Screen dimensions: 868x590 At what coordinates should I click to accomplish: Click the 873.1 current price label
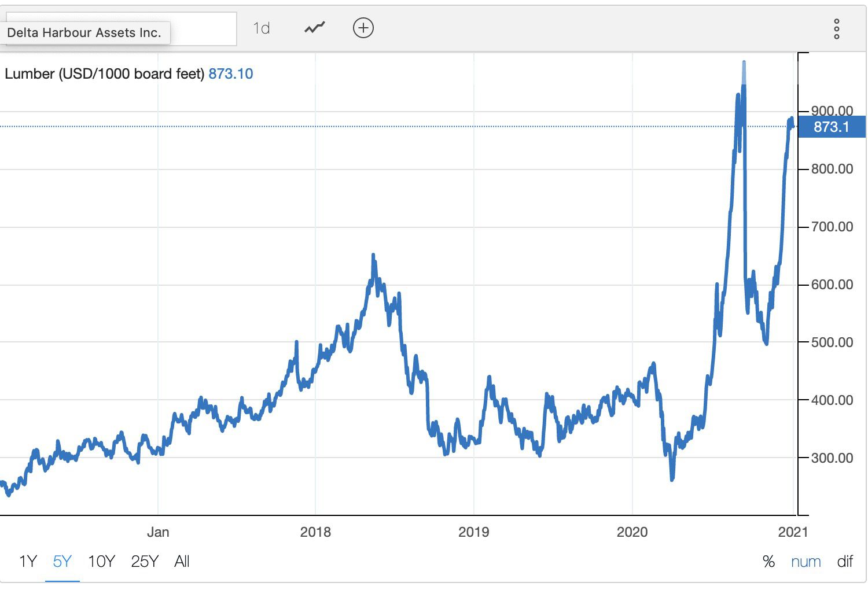[x=832, y=127]
